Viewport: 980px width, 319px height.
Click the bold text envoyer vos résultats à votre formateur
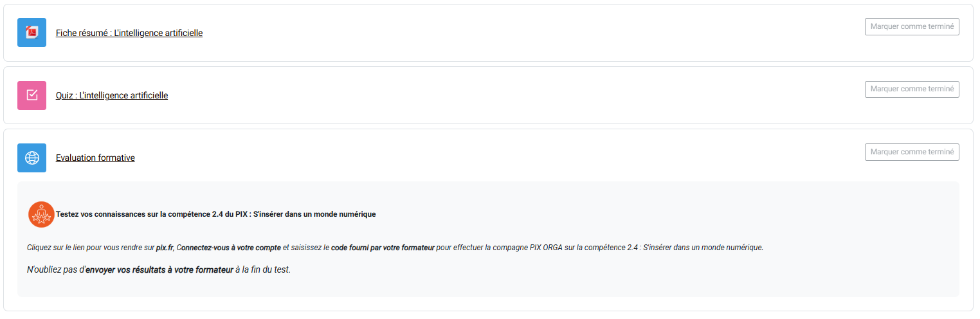coord(159,269)
